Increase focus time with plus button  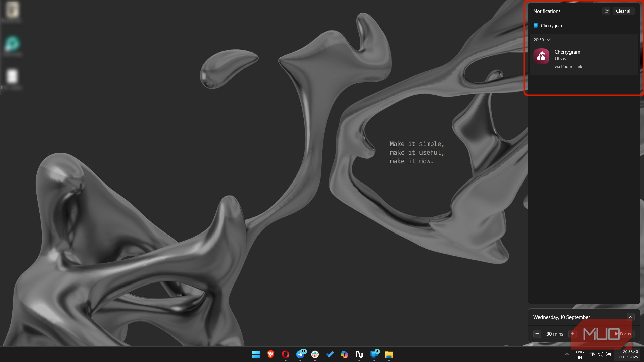pyautogui.click(x=572, y=334)
